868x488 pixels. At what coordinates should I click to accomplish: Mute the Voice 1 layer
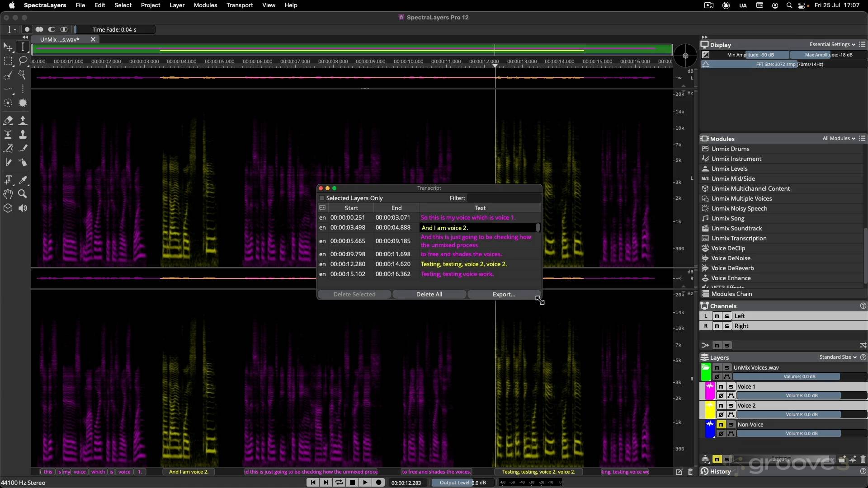pos(721,386)
